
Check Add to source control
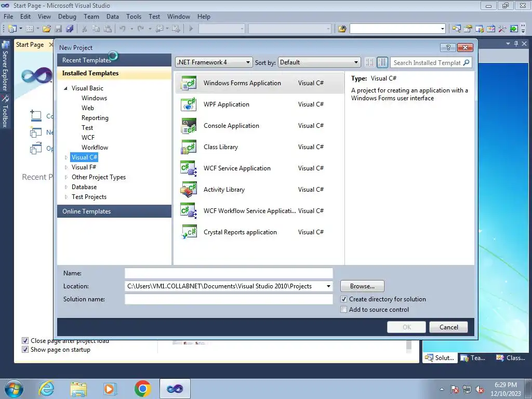(x=344, y=310)
